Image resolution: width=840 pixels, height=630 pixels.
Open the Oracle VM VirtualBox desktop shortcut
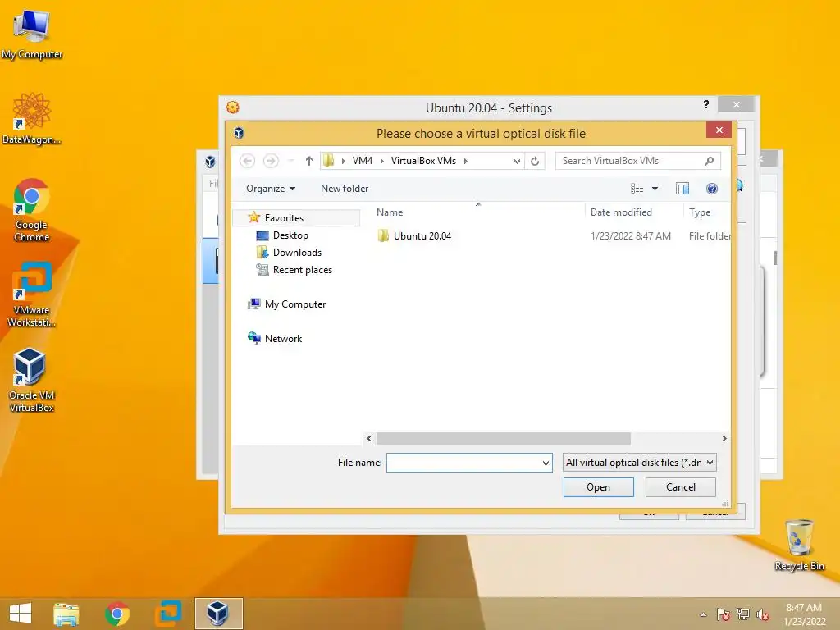click(x=32, y=380)
